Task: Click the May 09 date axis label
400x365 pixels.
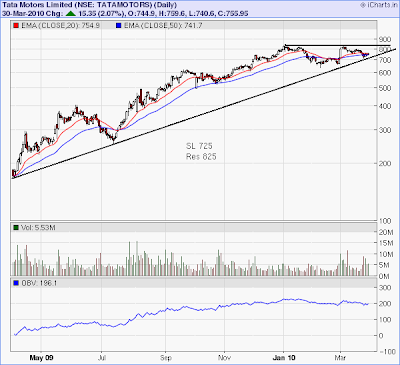Action: [x=41, y=358]
